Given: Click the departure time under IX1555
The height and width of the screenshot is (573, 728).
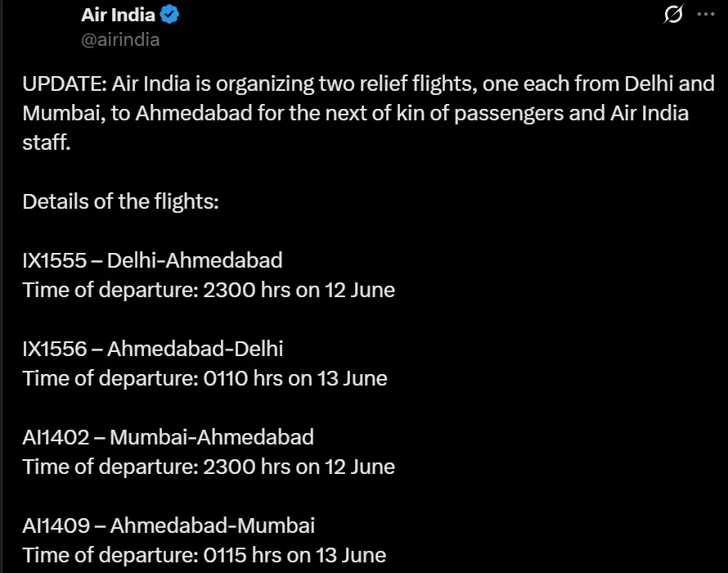Looking at the screenshot, I should pyautogui.click(x=299, y=290).
